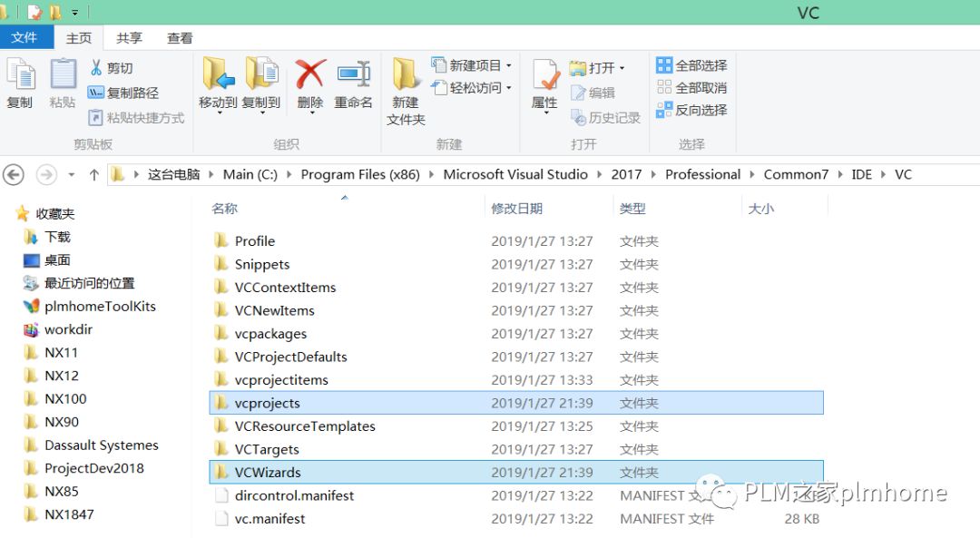Screen dimensions: 980x538
Task: Click Paste shortcut (粘贴快捷方式)
Action: (x=136, y=117)
